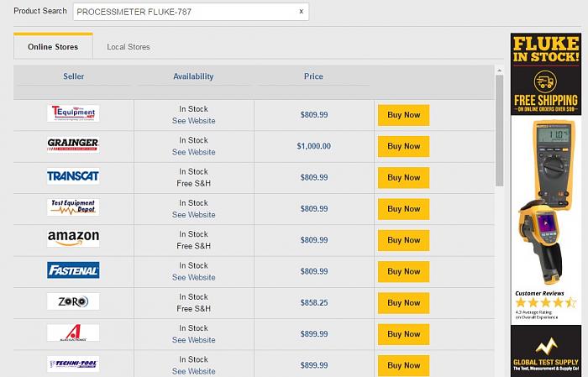
Task: Switch to the Online Stores tab
Action: point(53,47)
